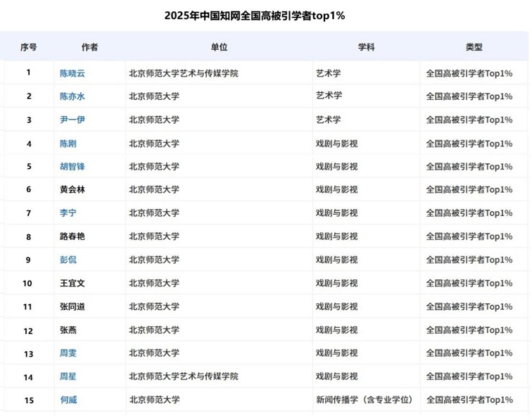Image resolution: width=532 pixels, height=420 pixels.
Task: Open 尹一伊 author profile link
Action: point(72,120)
